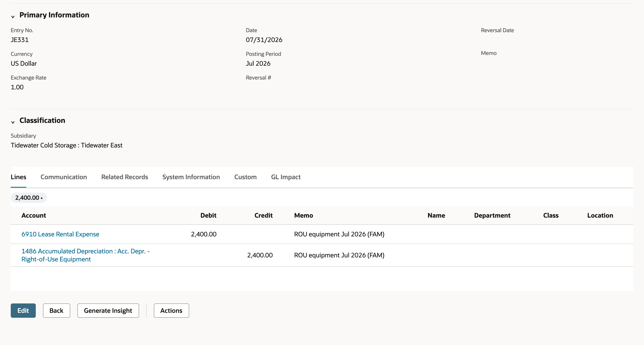Click the Name column header
Viewport: 644px width, 345px height.
[x=436, y=215]
